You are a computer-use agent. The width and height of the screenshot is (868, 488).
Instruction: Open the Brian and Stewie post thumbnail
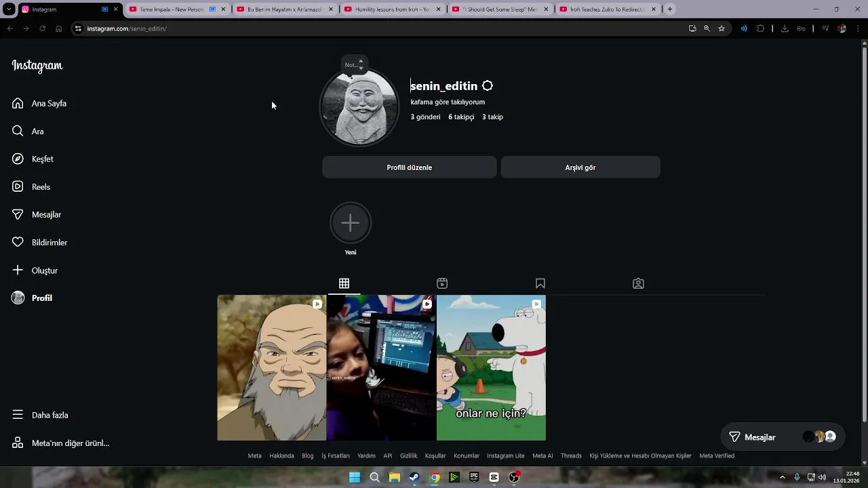491,367
